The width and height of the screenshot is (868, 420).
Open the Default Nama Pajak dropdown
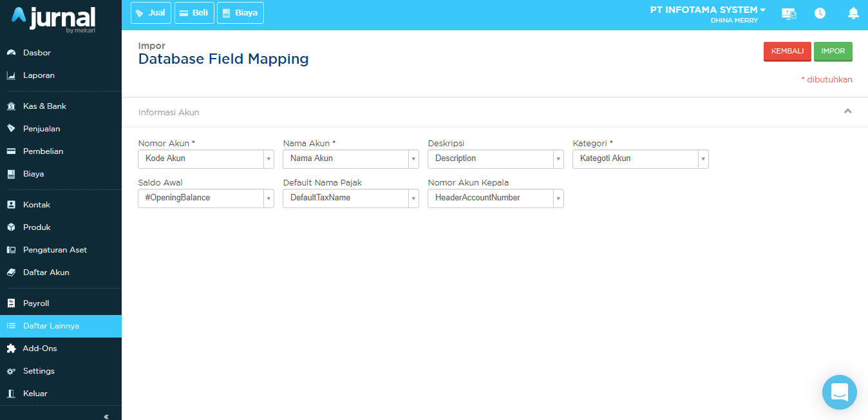(x=350, y=198)
